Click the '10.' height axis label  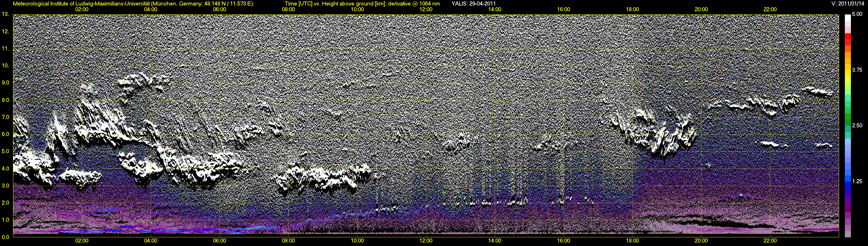click(5, 65)
